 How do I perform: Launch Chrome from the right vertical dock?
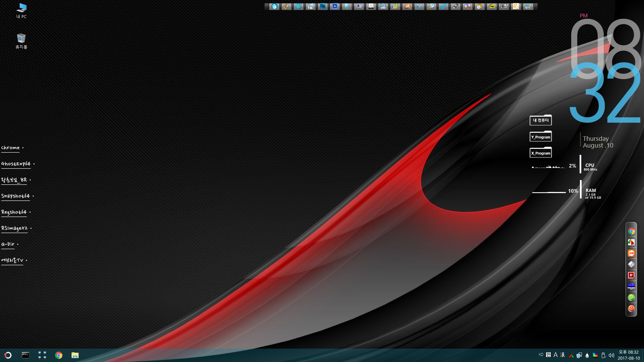(631, 231)
